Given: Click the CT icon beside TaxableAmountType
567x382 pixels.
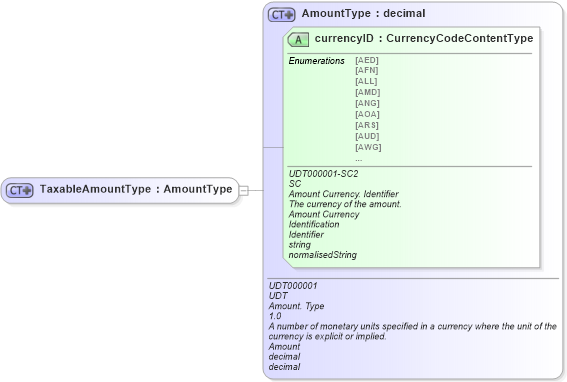Looking at the screenshot, I should tap(20, 190).
